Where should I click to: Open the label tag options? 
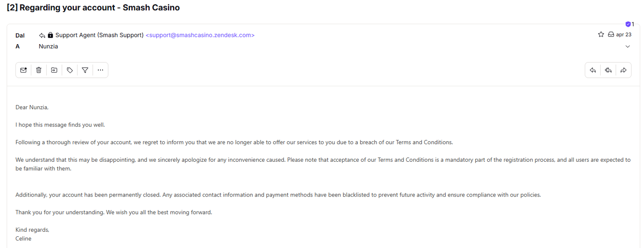pos(70,70)
